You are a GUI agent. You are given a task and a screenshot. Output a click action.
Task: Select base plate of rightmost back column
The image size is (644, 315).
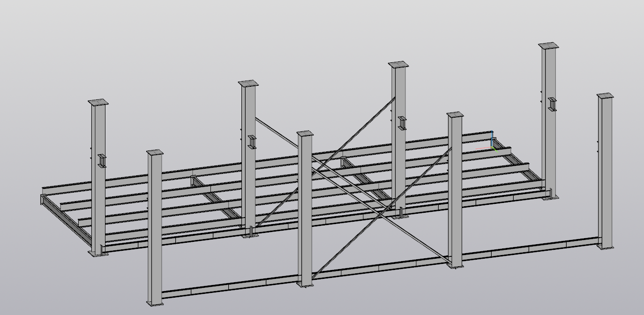(549, 197)
